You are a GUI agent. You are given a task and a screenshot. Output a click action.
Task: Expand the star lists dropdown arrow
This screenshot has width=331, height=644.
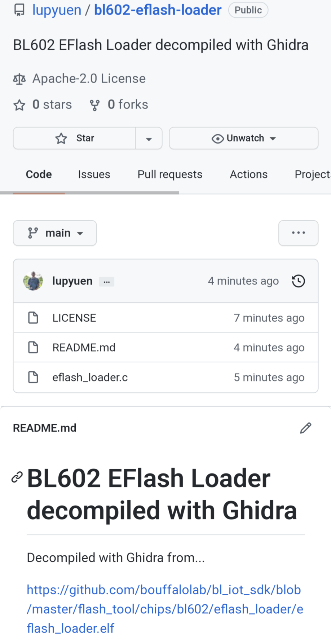pyautogui.click(x=149, y=138)
